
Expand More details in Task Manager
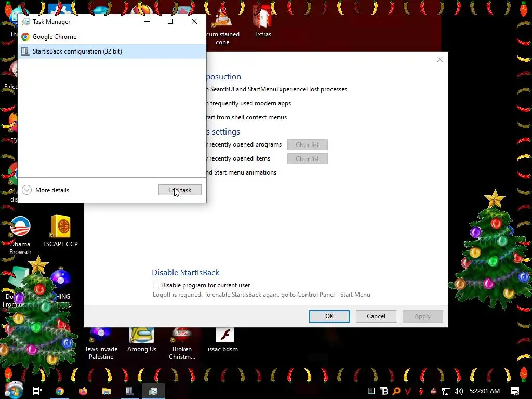point(46,190)
